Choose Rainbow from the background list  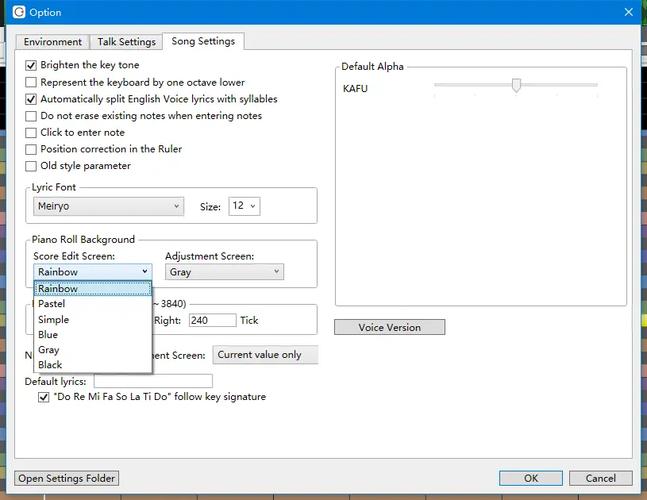93,288
